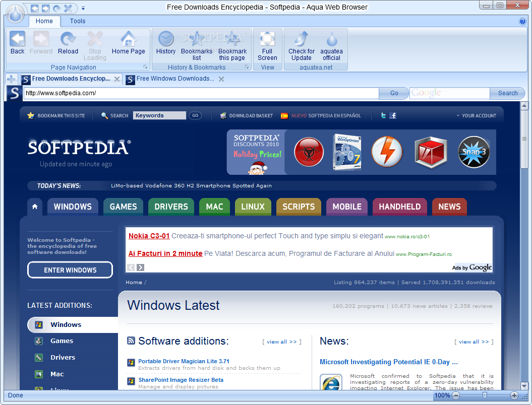The height and width of the screenshot is (405, 532).
Task: Open SharePoint Image Resizer Beta link
Action: pyautogui.click(x=181, y=380)
